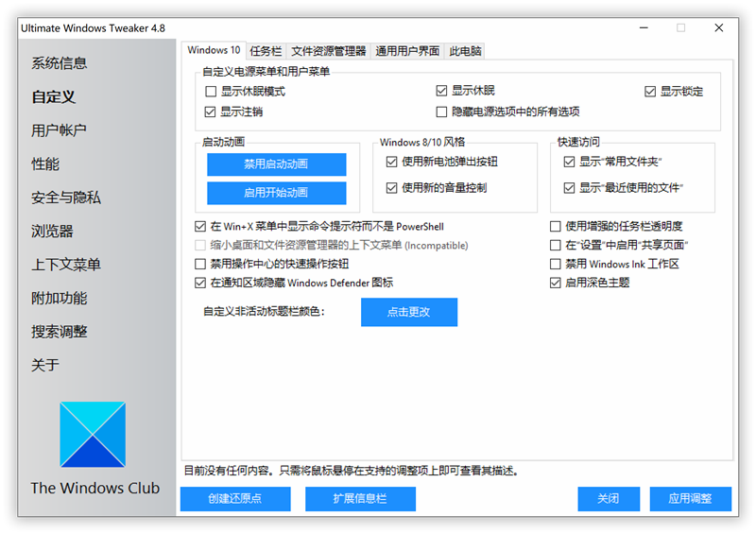756x534 pixels.
Task: Toggle 显示休眠 checkbox
Action: point(441,90)
